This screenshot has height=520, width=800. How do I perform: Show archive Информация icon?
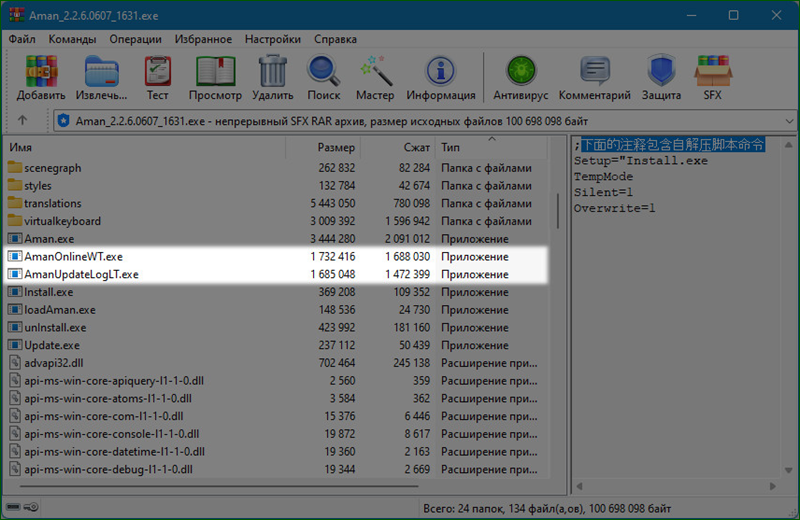coord(440,71)
